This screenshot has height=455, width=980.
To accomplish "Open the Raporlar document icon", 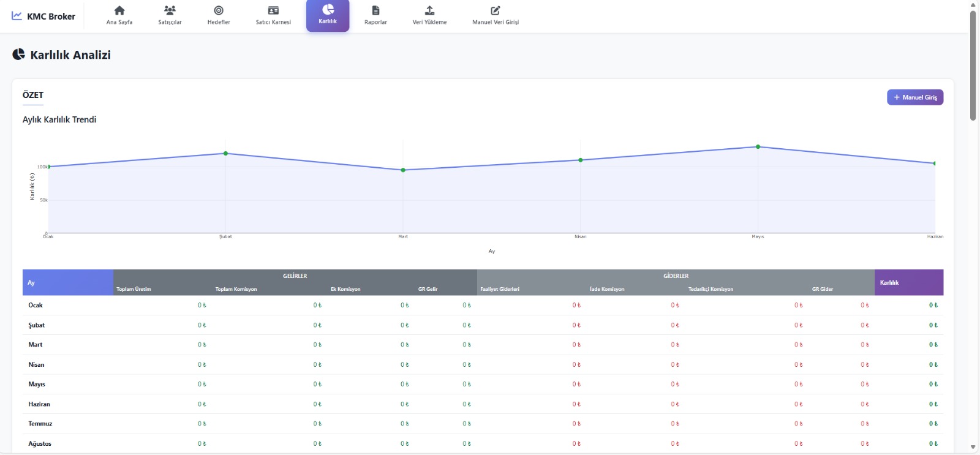I will click(375, 10).
